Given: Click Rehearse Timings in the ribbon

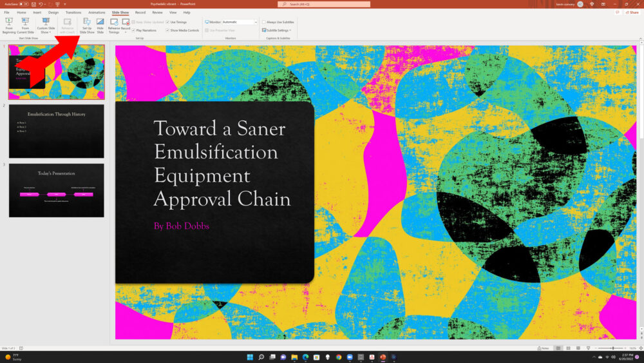Looking at the screenshot, I should pyautogui.click(x=114, y=25).
